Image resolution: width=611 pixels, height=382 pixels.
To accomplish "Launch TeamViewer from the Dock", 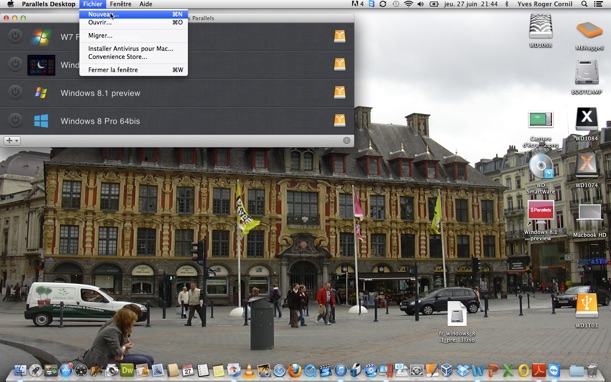I will point(554,370).
